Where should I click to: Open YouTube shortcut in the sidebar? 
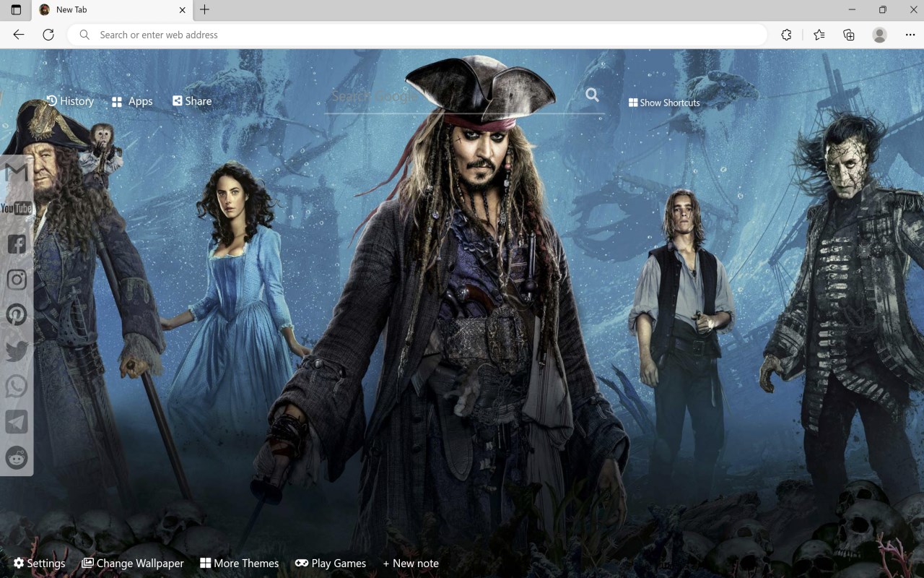pos(17,209)
